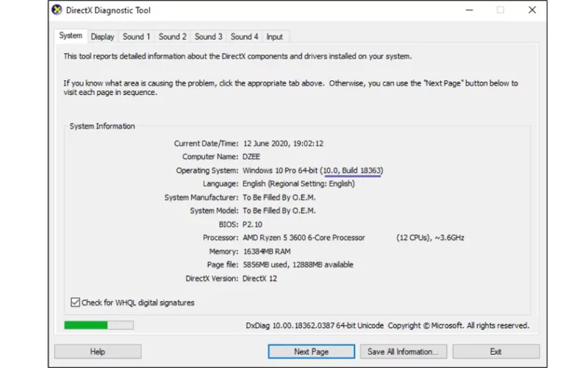Screen dimensions: 588x368
Task: Click the Help button
Action: tap(98, 352)
